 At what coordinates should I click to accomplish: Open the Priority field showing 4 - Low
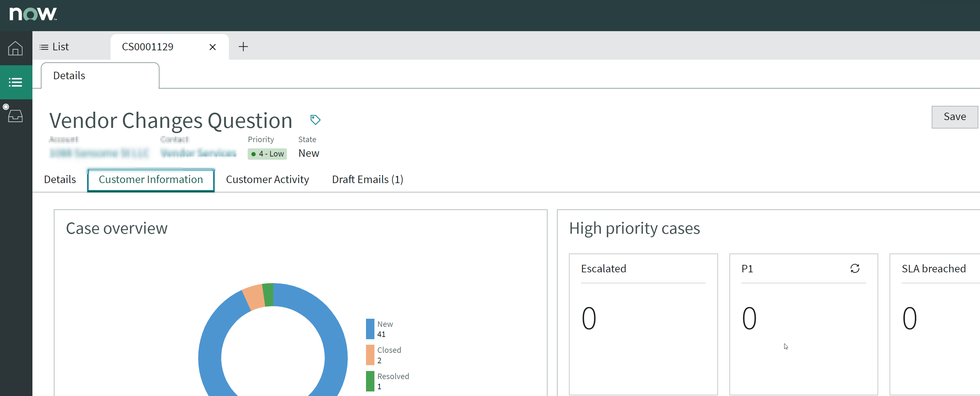(x=267, y=154)
